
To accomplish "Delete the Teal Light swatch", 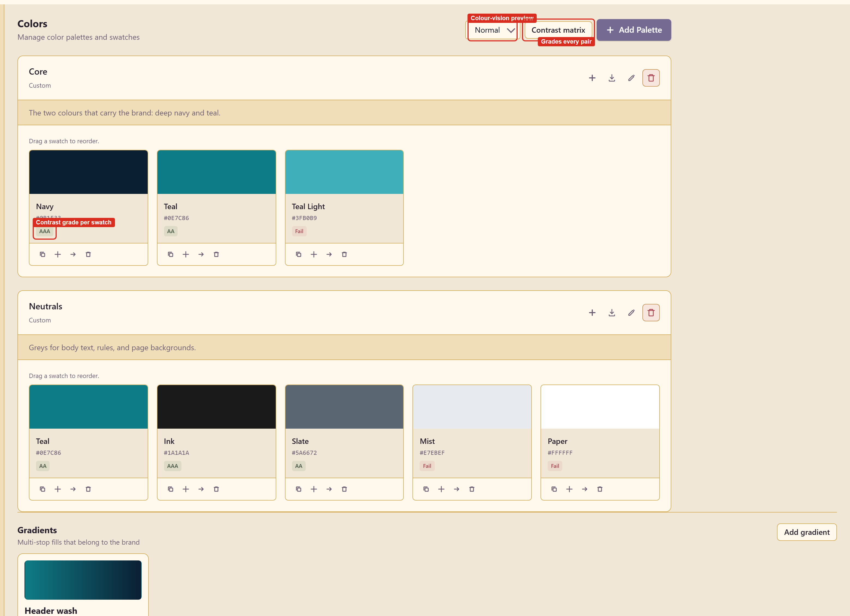I will pyautogui.click(x=344, y=254).
